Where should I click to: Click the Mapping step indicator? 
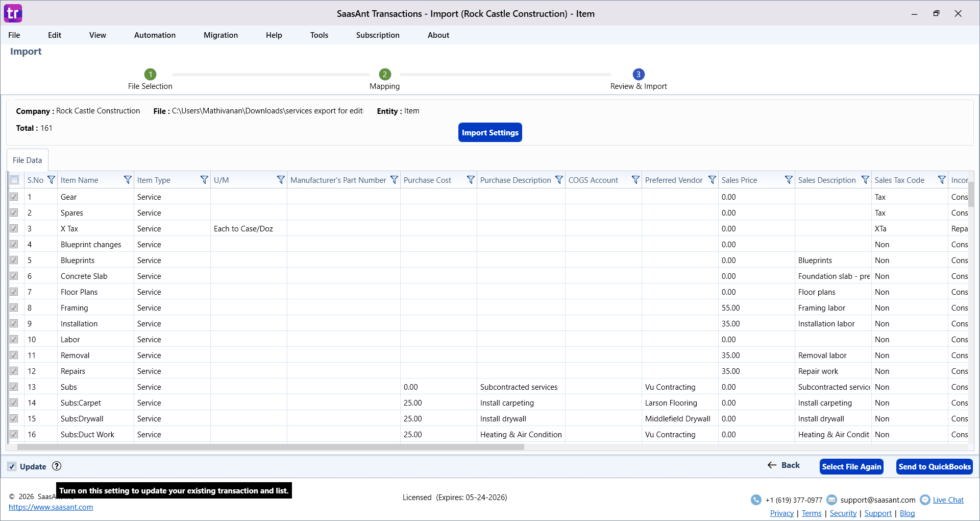[384, 74]
